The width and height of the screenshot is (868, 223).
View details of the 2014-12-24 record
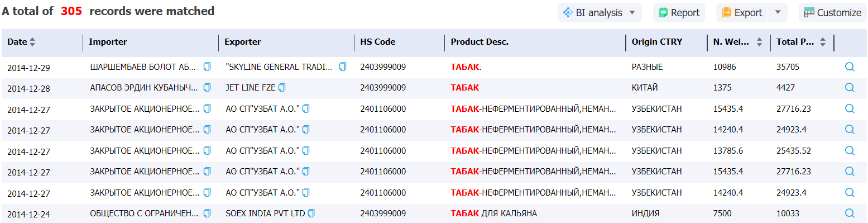coord(850,213)
